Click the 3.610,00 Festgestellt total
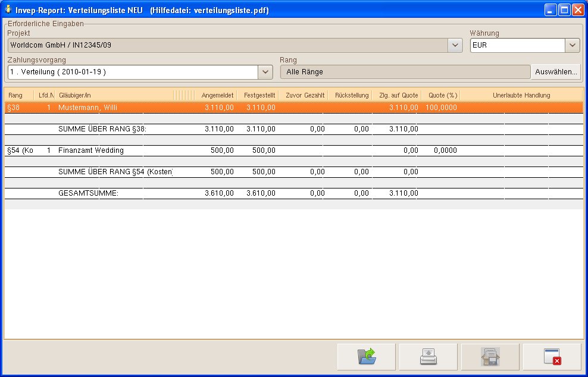Screen dimensions: 588x377 tap(261, 193)
